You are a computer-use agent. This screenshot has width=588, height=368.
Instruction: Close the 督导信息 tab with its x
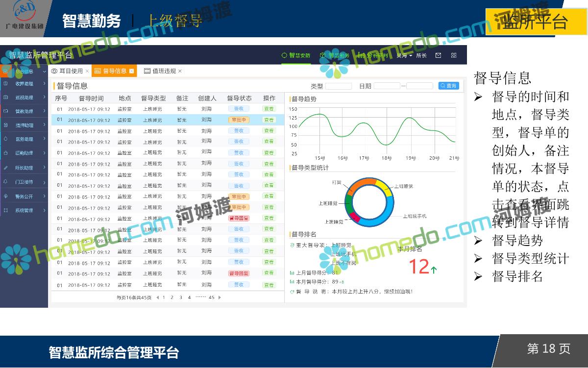[x=131, y=71]
